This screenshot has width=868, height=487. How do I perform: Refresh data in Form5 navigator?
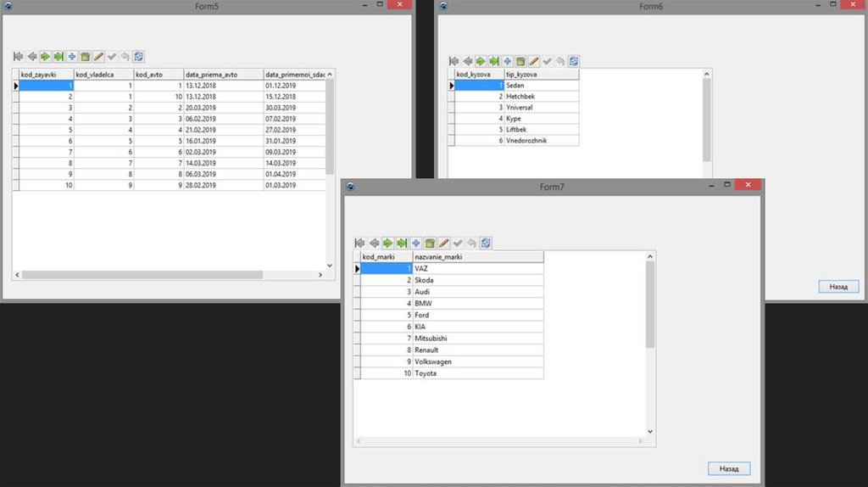(138, 57)
